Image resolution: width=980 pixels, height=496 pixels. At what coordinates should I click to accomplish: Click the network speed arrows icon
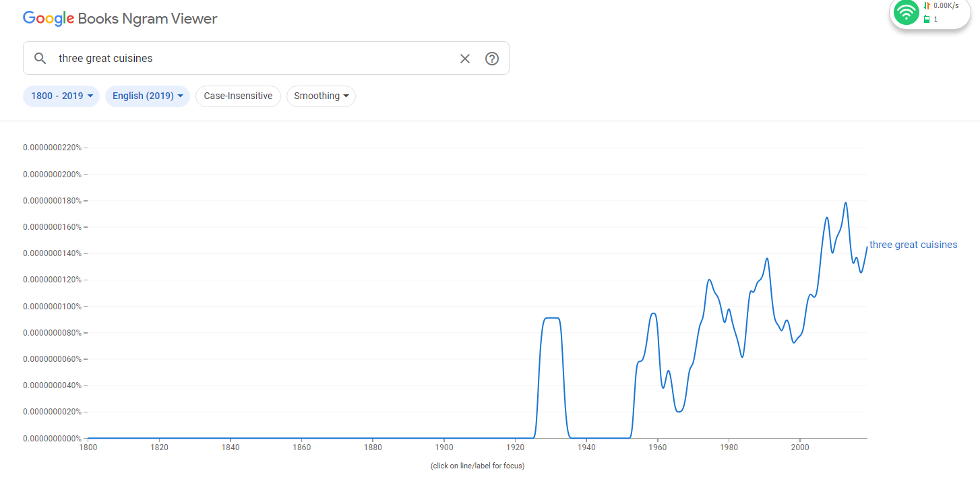point(927,6)
